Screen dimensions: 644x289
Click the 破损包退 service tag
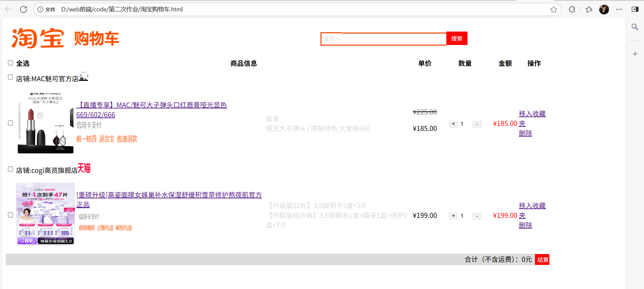click(124, 228)
